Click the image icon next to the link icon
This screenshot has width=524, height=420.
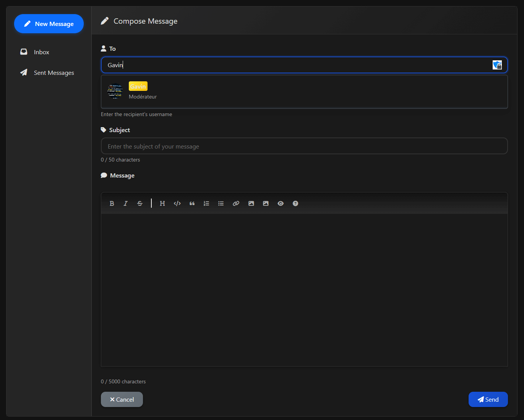[251, 204]
